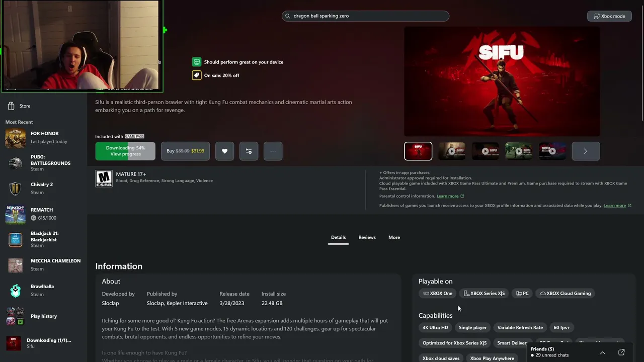Click the search field with dragon ball text
644x362 pixels.
[365, 16]
